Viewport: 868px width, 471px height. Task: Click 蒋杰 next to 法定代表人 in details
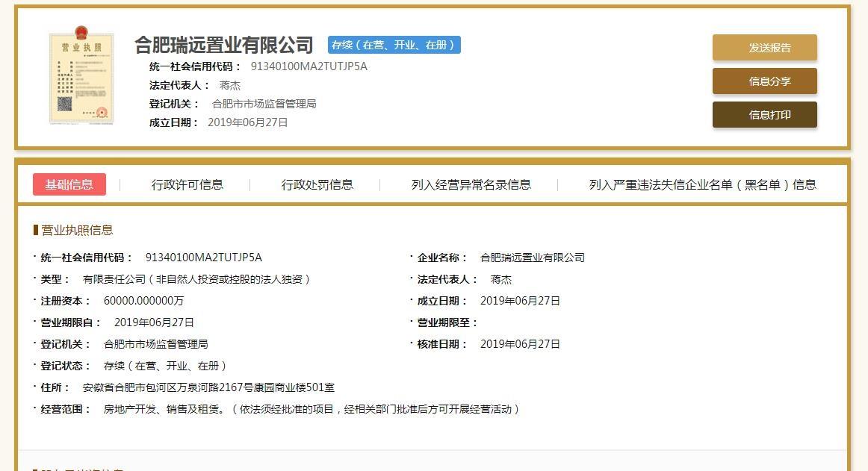tap(501, 279)
